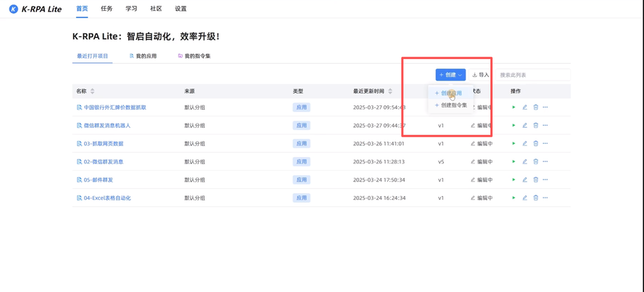Sort the list by 名称 column
This screenshot has height=292, width=644.
92,92
